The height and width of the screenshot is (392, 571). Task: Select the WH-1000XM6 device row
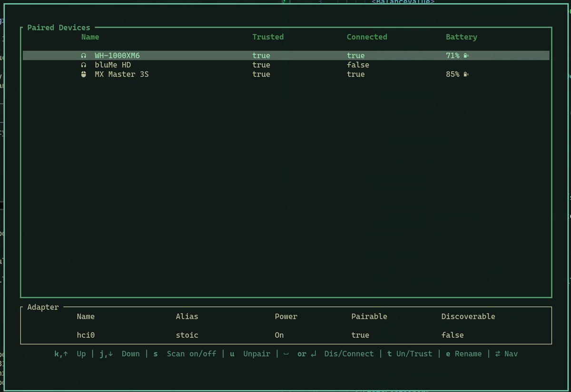click(286, 56)
